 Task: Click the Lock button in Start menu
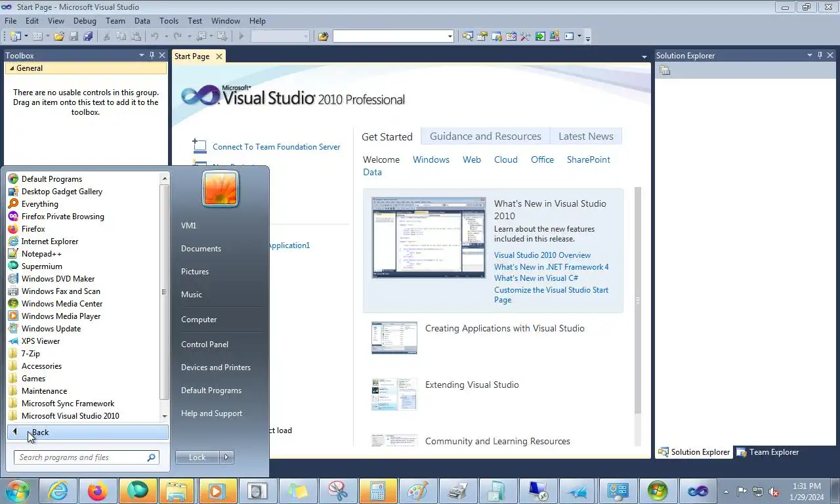[x=198, y=457]
